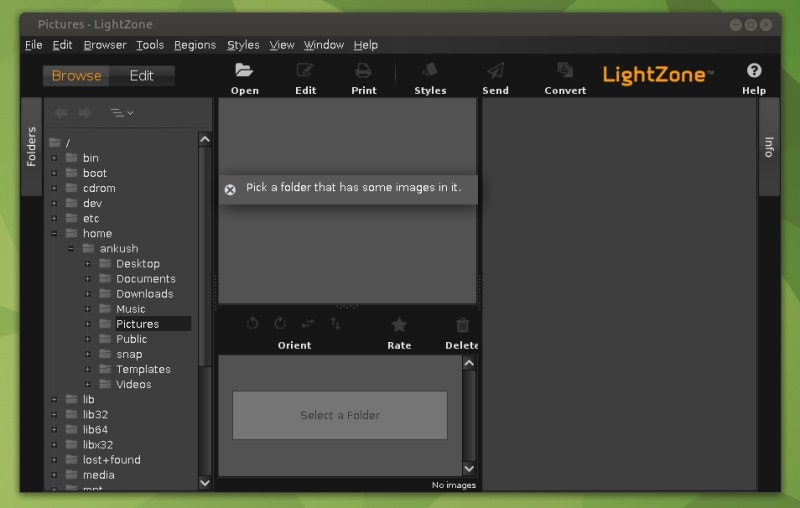Click the Convert icon in toolbar
This screenshot has height=508, width=800.
point(565,70)
